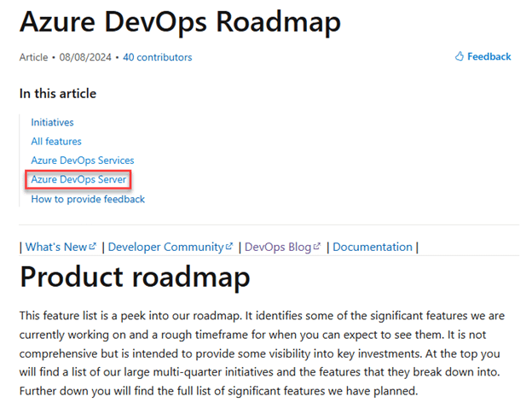Jump to the Initiatives section

52,123
